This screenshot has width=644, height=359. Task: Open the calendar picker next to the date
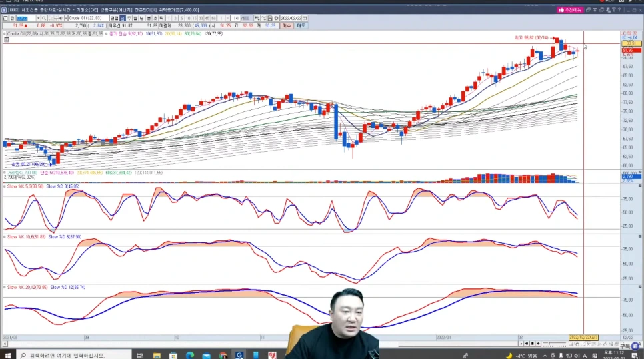click(305, 19)
